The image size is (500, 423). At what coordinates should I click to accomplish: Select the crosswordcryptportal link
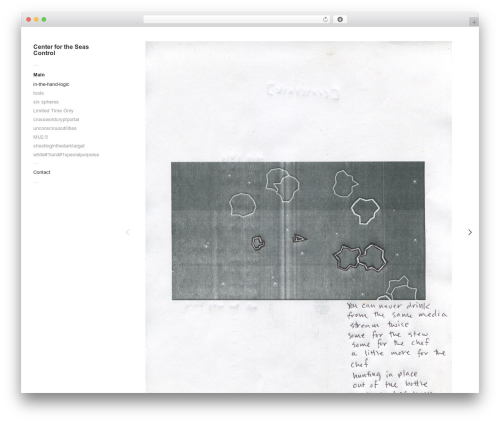56,119
